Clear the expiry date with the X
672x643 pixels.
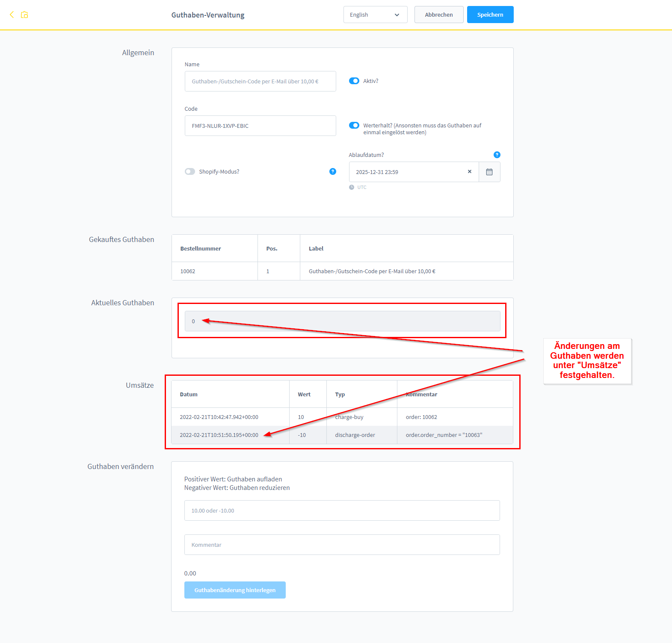coord(470,171)
